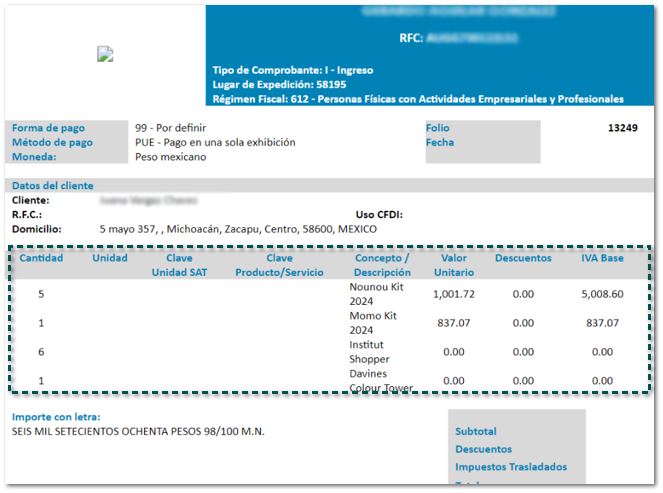Click the 'Valor Unitario' column header
The height and width of the screenshot is (493, 663).
[454, 265]
